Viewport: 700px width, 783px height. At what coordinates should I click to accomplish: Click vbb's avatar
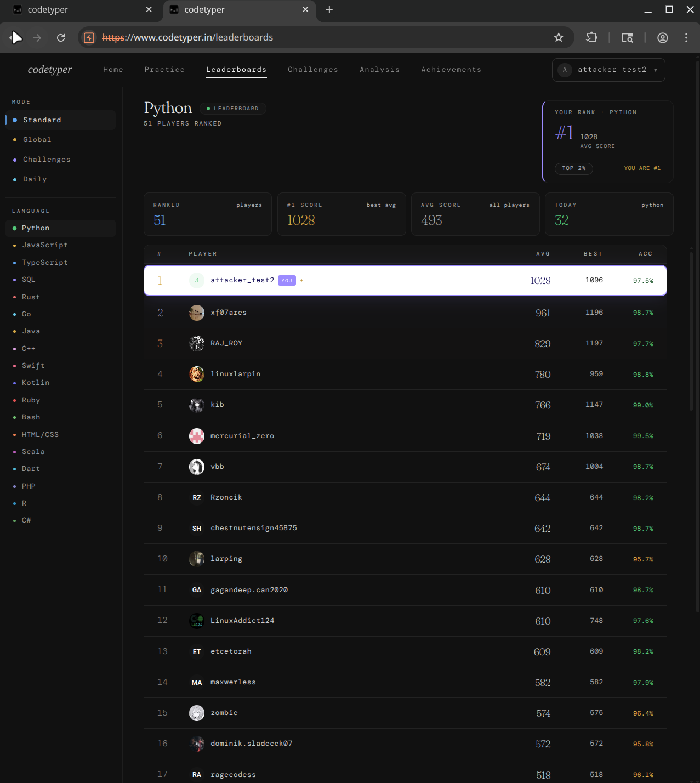pyautogui.click(x=197, y=467)
